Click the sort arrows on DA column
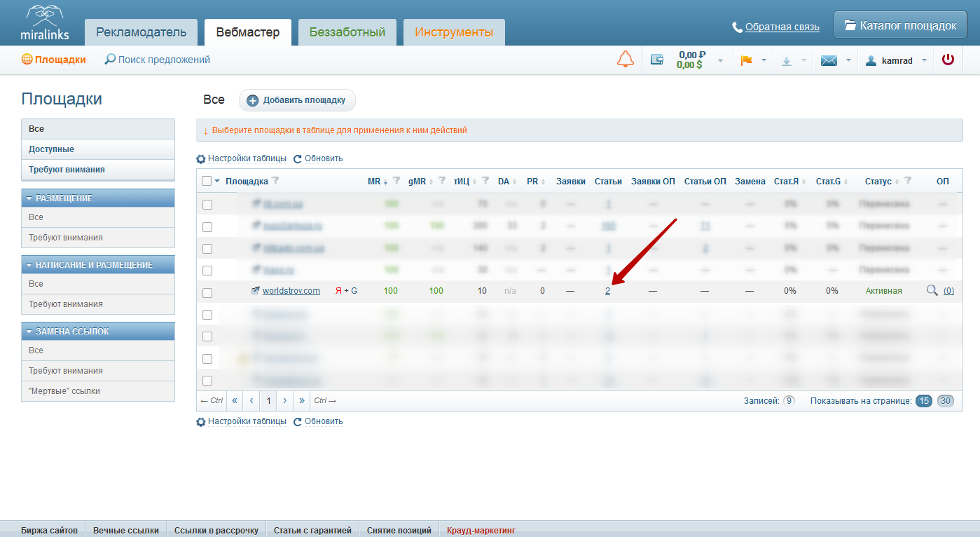 514,182
